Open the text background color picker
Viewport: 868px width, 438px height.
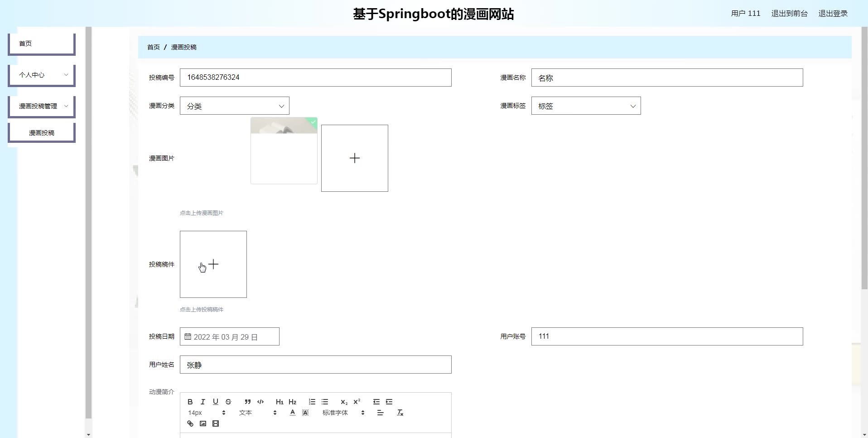tap(305, 413)
